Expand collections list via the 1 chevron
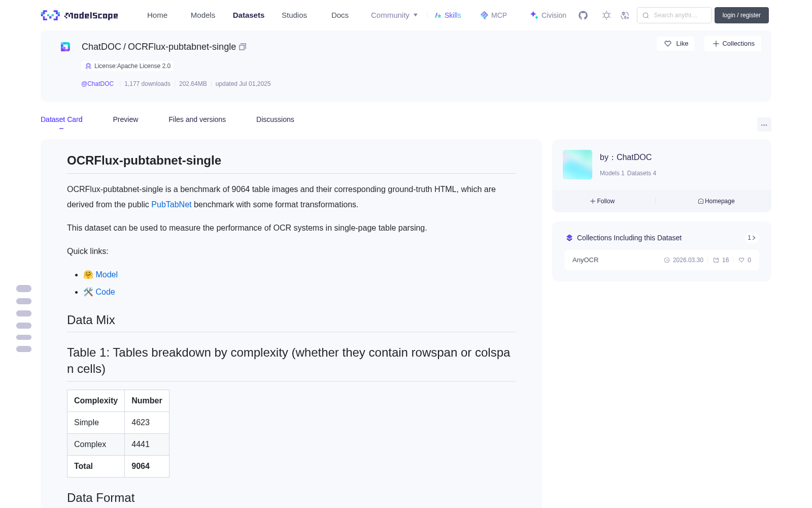This screenshot has width=812, height=508. coord(752,238)
